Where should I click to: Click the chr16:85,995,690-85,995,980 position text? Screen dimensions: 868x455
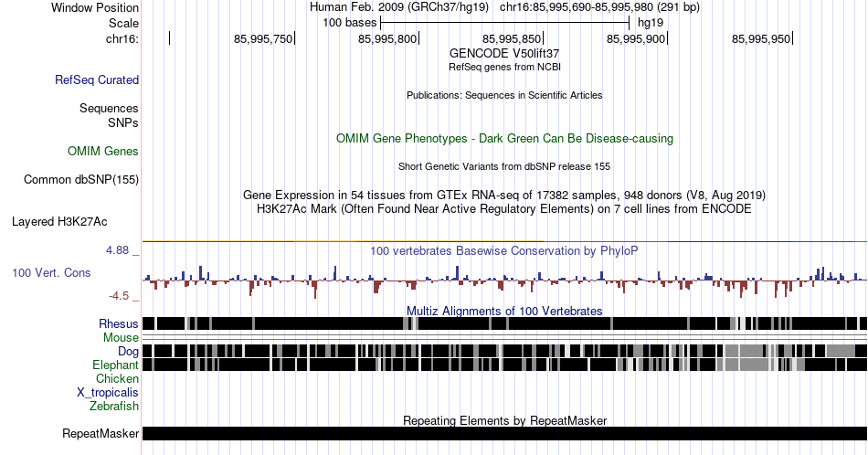pos(599,7)
